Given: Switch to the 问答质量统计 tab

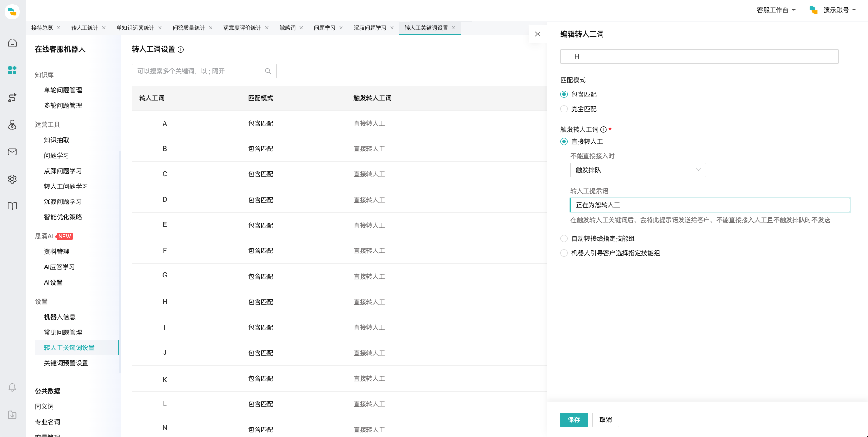Looking at the screenshot, I should click(x=189, y=28).
